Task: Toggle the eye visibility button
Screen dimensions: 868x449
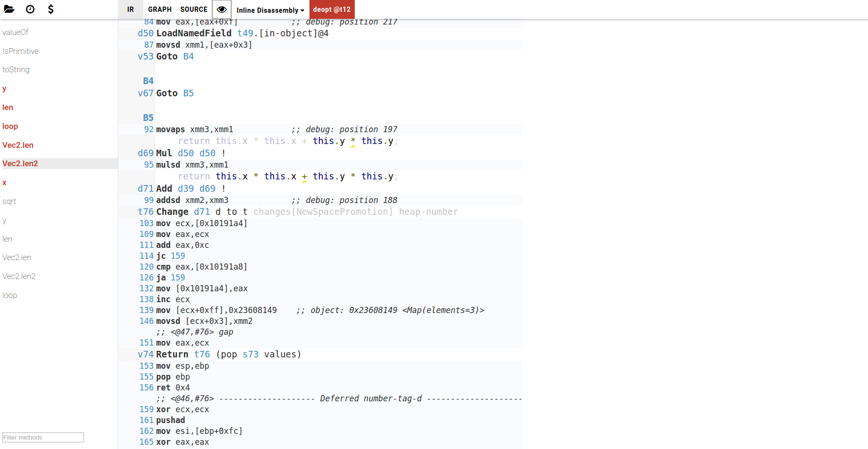Action: click(x=222, y=9)
